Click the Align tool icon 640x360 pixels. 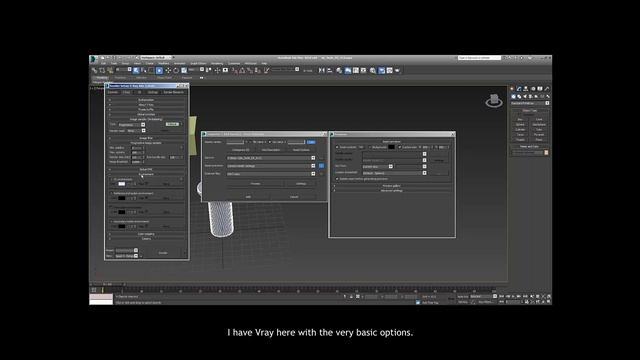(330, 71)
